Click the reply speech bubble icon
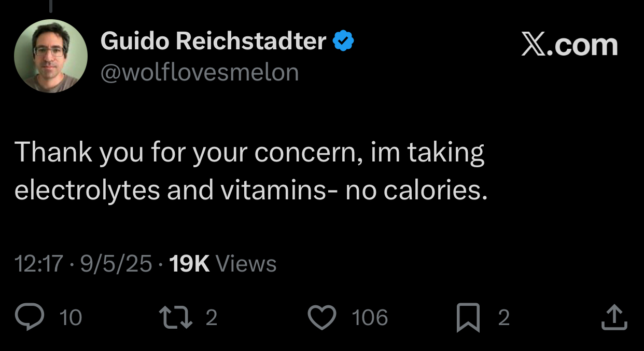Viewport: 644px width, 351px height. pos(30,317)
